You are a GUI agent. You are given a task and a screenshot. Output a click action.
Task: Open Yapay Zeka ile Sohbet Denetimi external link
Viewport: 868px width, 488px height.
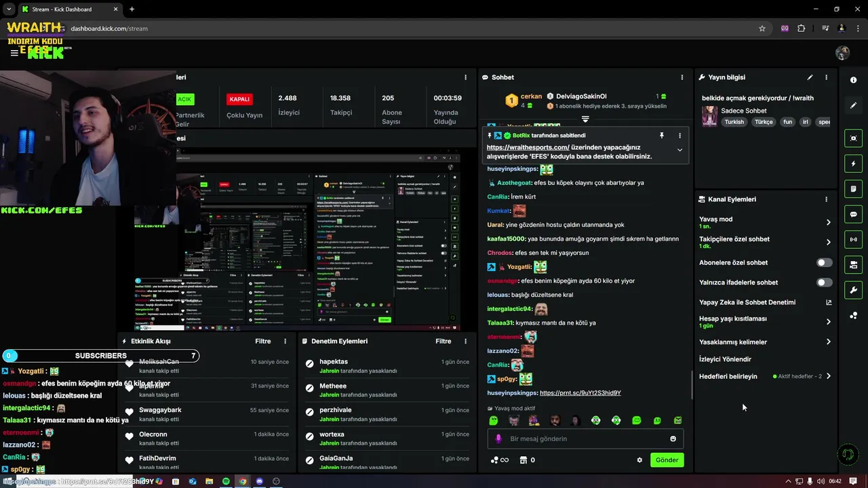coord(828,302)
